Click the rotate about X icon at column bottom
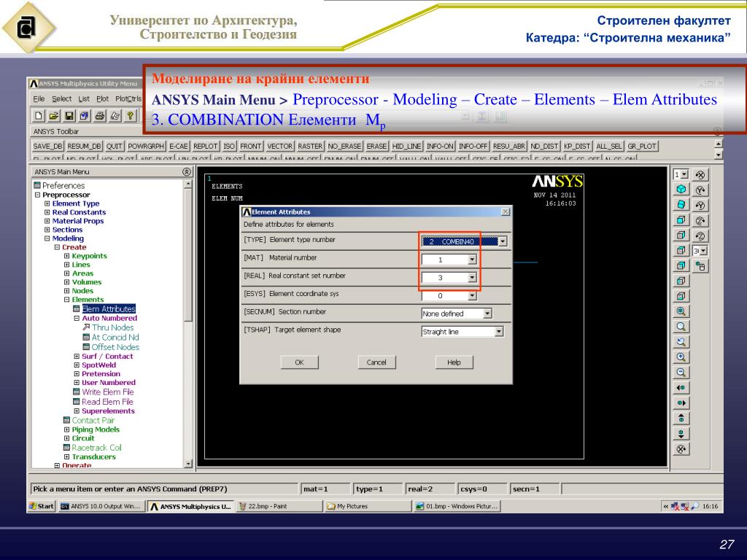The height and width of the screenshot is (560, 747). click(681, 448)
